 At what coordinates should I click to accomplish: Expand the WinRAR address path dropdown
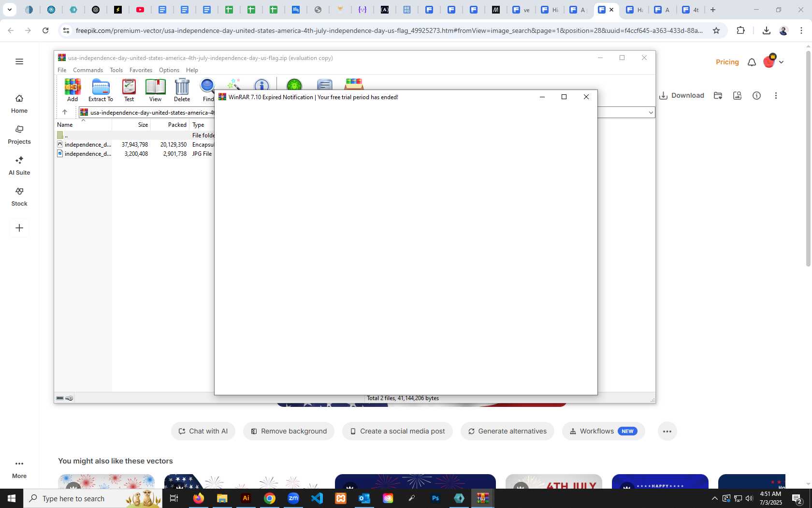651,112
